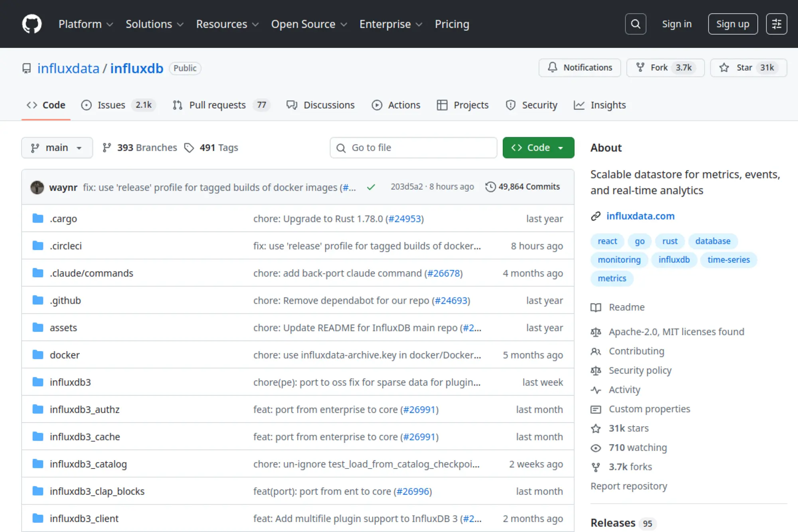Open search using the magnifying glass icon
This screenshot has width=798, height=532.
click(635, 24)
